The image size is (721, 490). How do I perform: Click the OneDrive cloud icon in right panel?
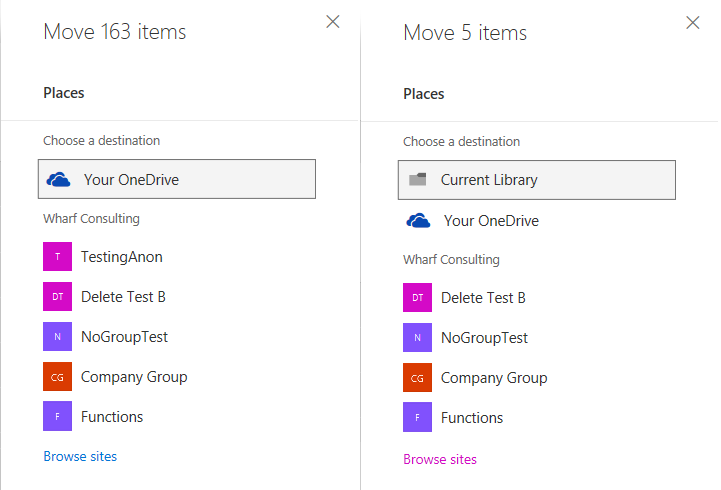(x=418, y=221)
